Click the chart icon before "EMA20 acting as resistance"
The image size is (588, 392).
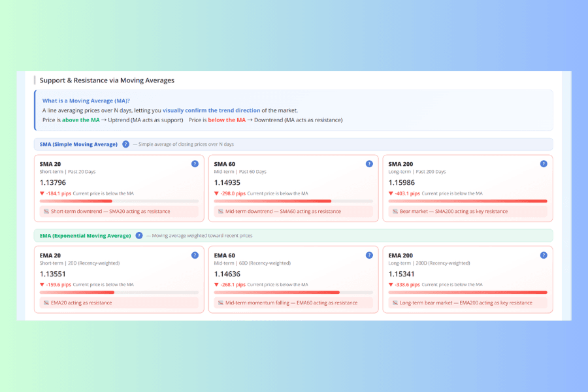46,303
